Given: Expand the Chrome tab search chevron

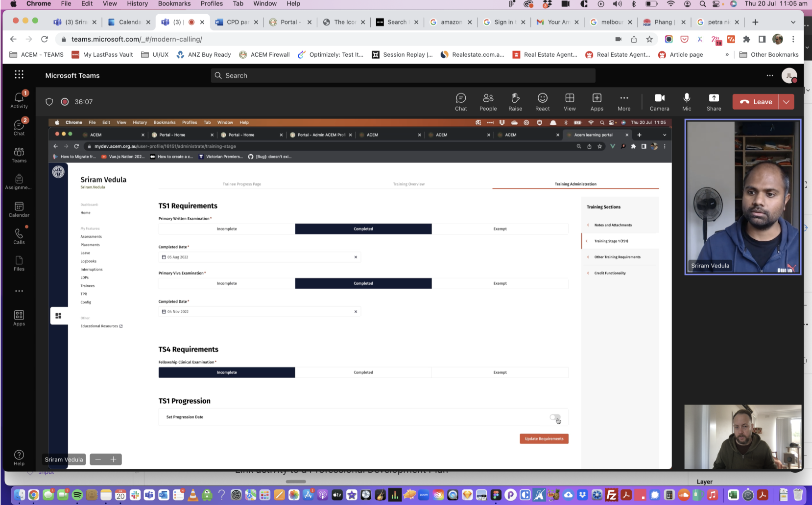Looking at the screenshot, I should coord(793,22).
